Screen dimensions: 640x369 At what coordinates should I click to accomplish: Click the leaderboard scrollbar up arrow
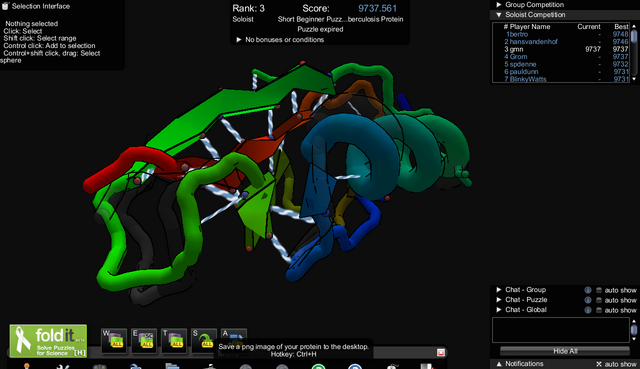pos(634,26)
